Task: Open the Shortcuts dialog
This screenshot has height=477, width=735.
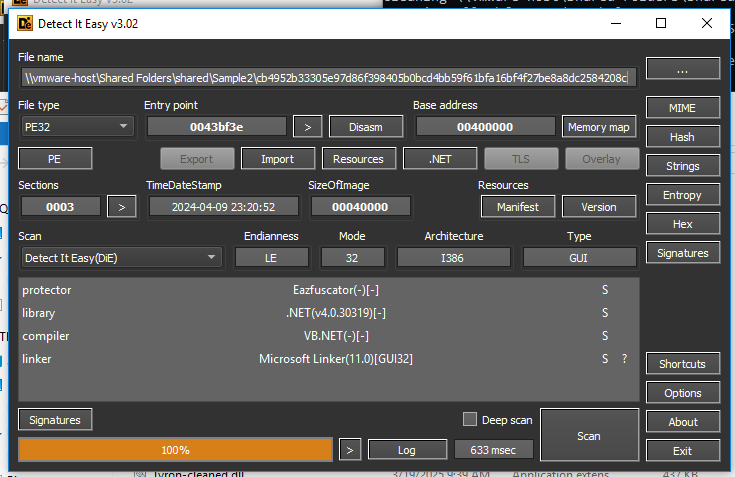Action: tap(682, 364)
